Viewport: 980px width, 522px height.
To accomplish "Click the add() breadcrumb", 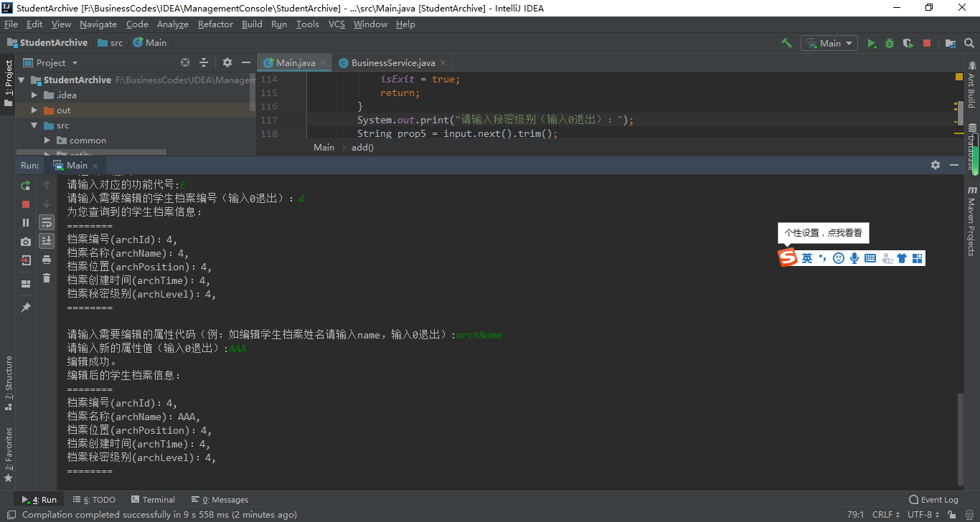I will coord(362,147).
